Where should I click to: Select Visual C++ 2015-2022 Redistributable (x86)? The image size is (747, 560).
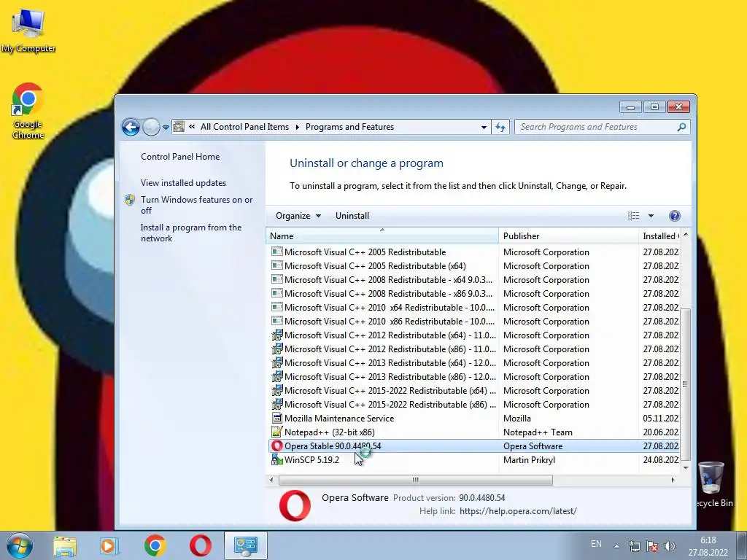[x=475, y=405]
